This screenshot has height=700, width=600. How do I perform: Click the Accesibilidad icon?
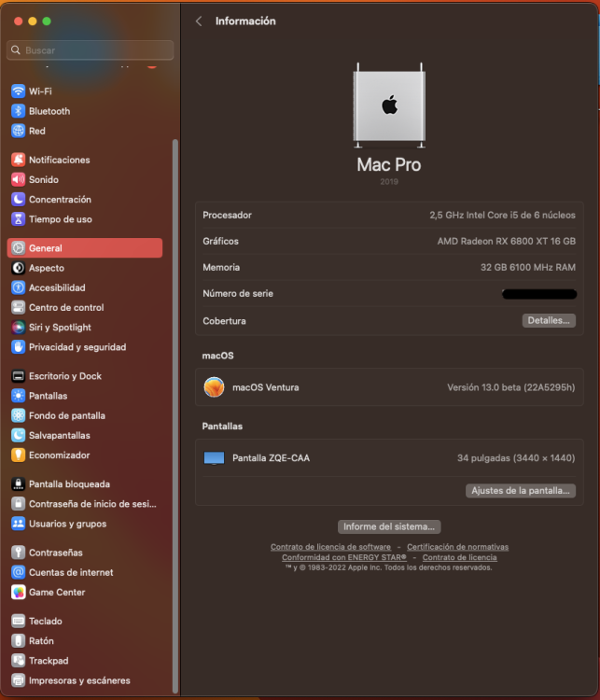coord(19,287)
